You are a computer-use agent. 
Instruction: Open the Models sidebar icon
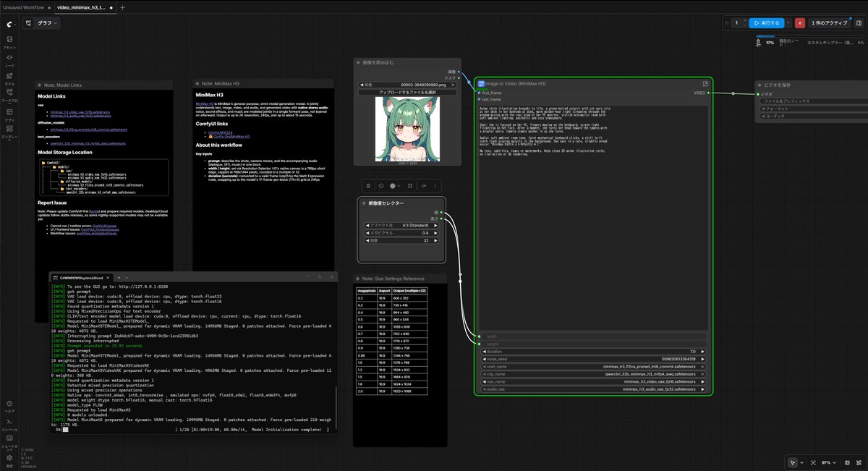click(x=9, y=78)
